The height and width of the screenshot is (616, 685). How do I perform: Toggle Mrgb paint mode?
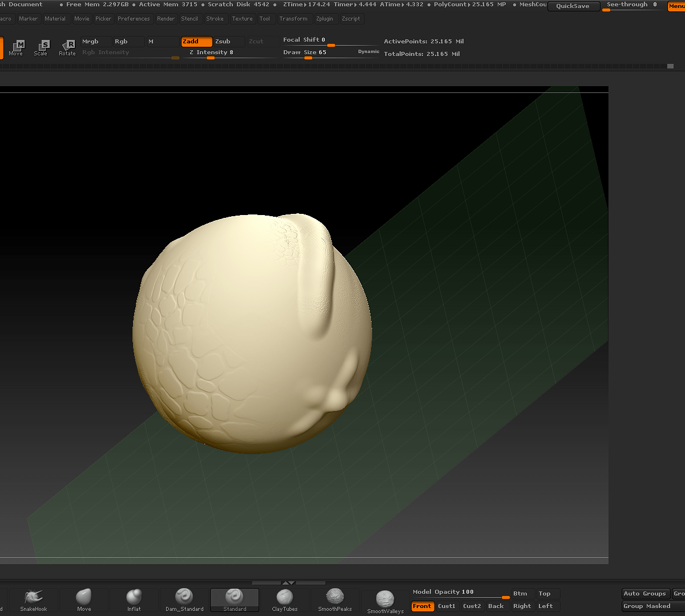(x=96, y=42)
